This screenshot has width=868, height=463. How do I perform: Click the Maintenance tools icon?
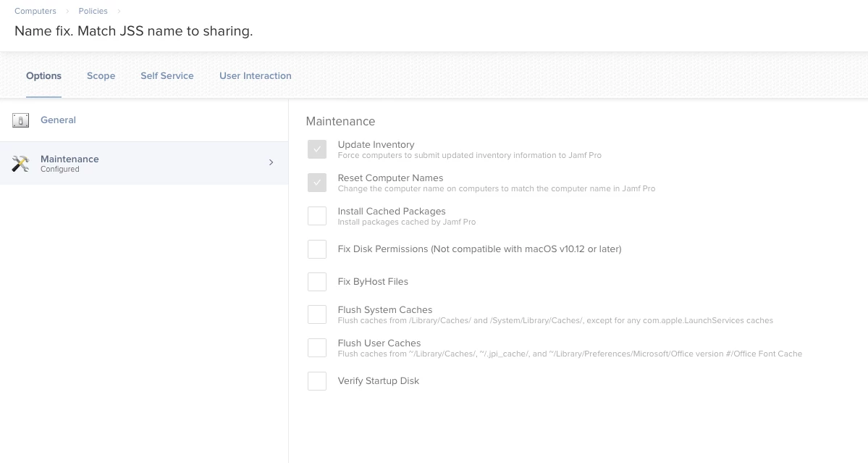point(20,164)
